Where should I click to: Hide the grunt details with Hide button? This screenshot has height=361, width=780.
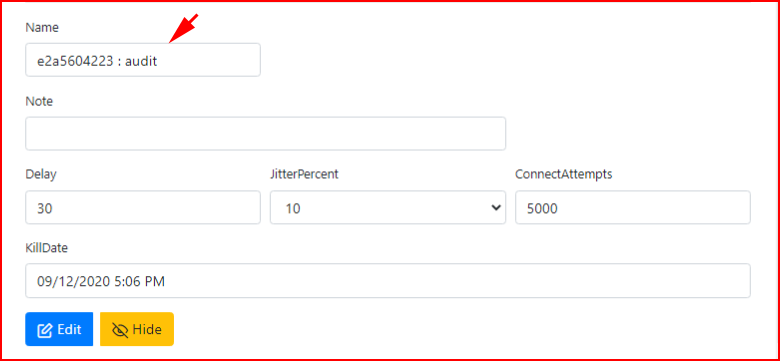(137, 329)
